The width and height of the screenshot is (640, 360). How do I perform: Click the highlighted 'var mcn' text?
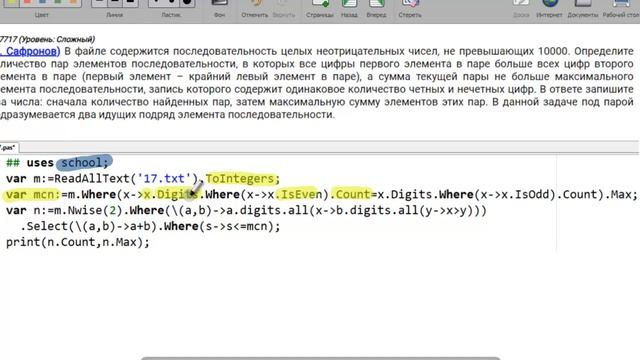pyautogui.click(x=33, y=195)
